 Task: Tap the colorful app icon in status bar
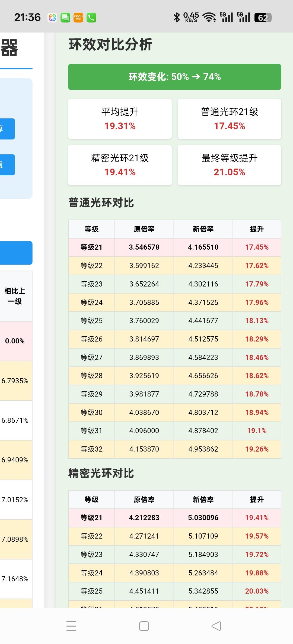(52, 18)
